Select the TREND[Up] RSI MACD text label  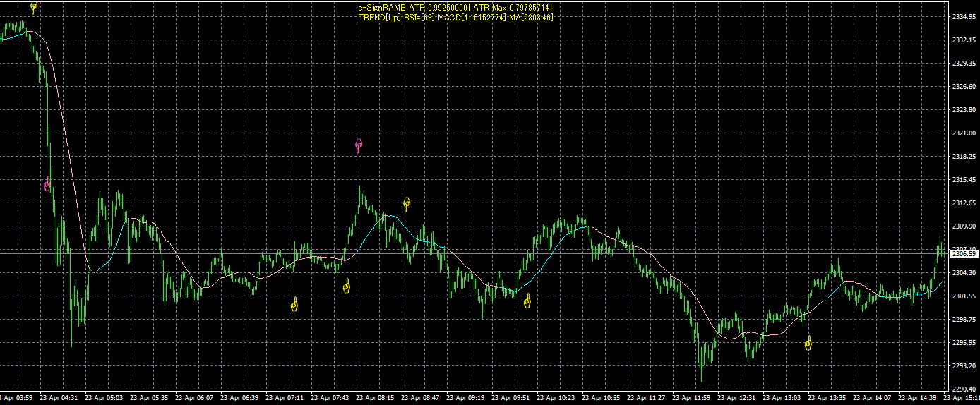point(455,17)
